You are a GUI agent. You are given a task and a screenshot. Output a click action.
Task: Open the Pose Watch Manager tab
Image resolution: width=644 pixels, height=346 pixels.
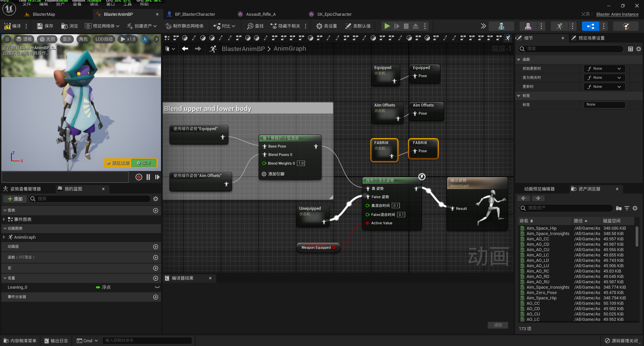point(25,189)
